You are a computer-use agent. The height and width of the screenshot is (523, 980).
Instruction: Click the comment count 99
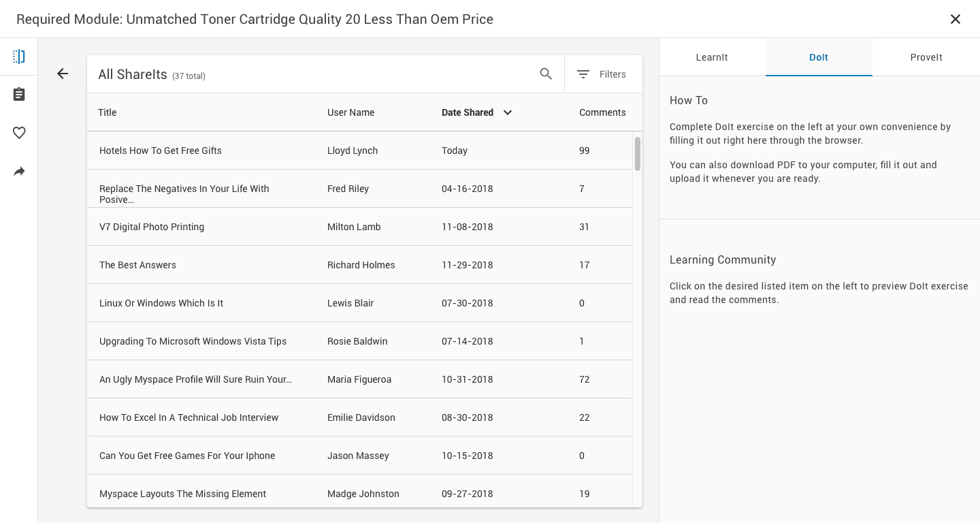[585, 150]
